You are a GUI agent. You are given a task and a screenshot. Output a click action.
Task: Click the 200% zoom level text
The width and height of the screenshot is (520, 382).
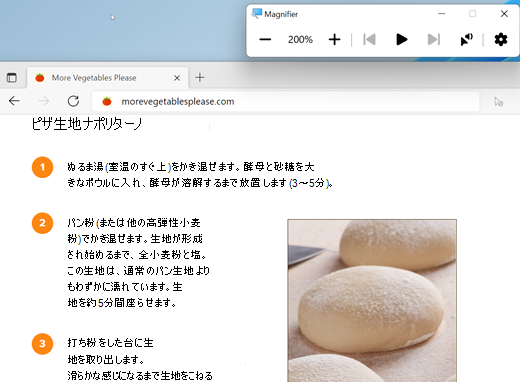(300, 40)
